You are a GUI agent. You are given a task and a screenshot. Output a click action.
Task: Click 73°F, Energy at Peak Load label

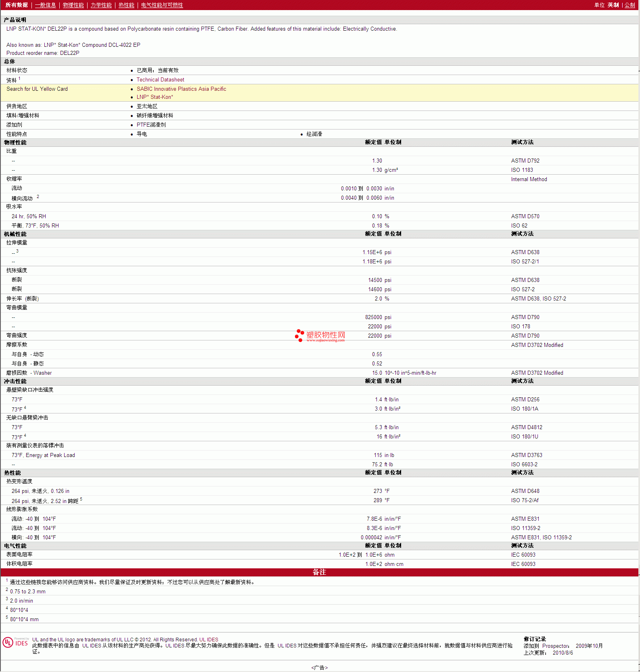tap(43, 455)
